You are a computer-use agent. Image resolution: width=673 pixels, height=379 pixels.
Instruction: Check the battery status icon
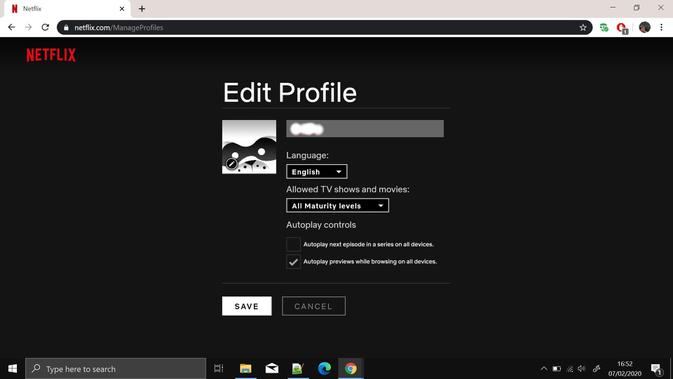(557, 369)
